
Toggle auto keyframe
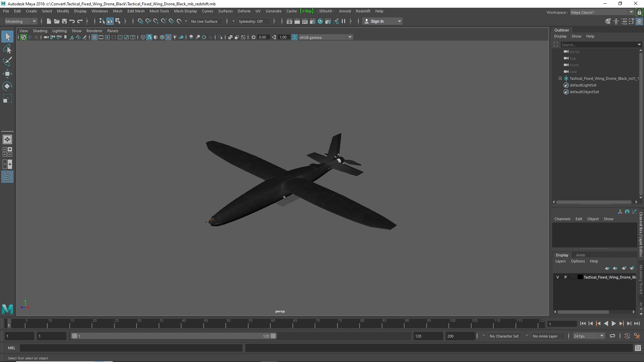coord(627,336)
